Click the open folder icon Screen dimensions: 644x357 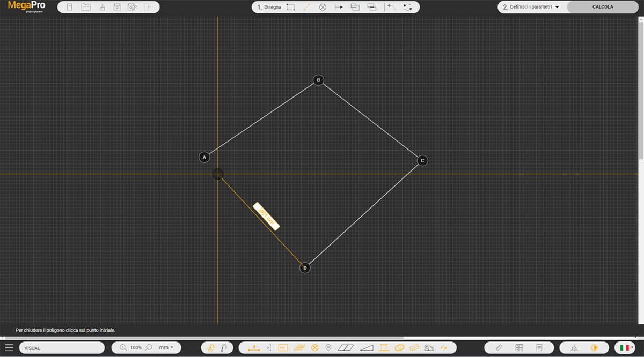tap(86, 8)
